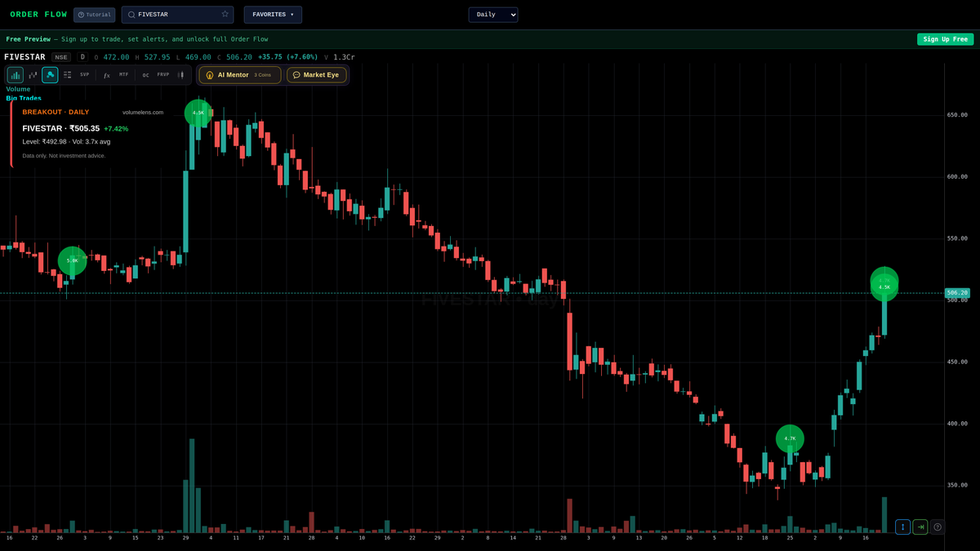Open the SVP profile rows icon
Image resolution: width=980 pixels, height=551 pixels.
[67, 74]
